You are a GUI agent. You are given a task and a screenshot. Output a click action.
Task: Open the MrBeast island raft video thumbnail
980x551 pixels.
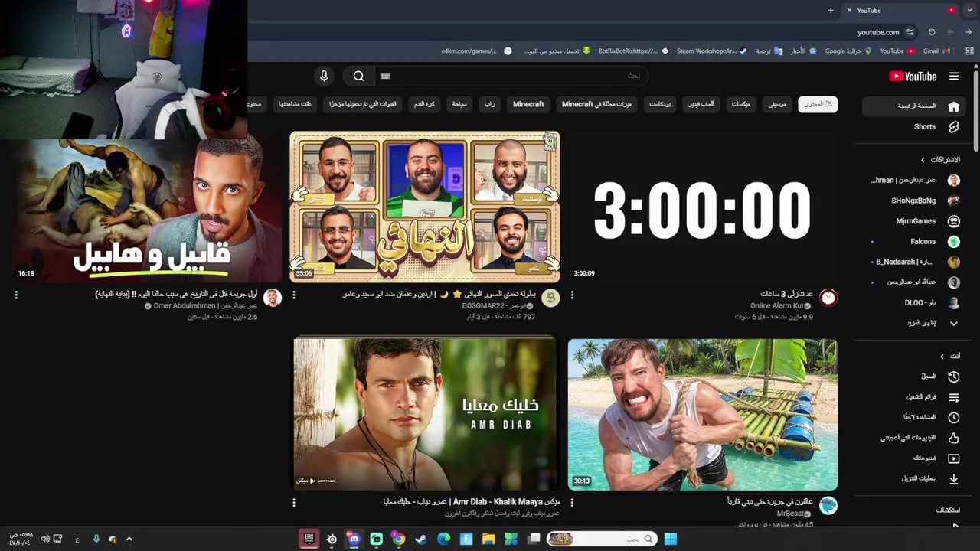tap(702, 414)
